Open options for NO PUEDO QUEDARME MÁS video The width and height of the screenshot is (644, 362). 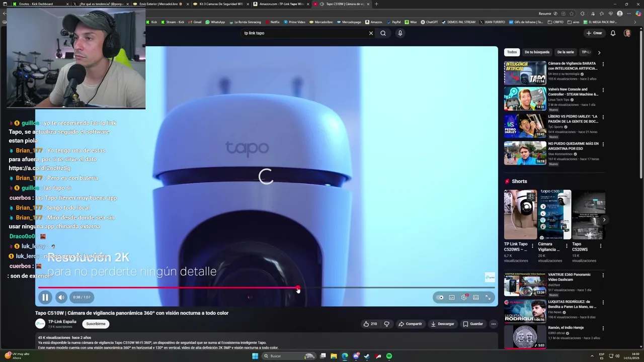[x=603, y=144]
